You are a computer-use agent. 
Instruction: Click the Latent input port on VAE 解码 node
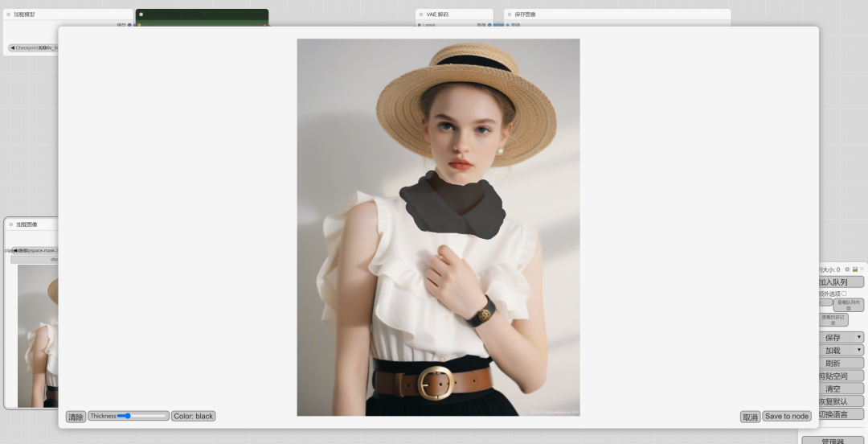(419, 25)
